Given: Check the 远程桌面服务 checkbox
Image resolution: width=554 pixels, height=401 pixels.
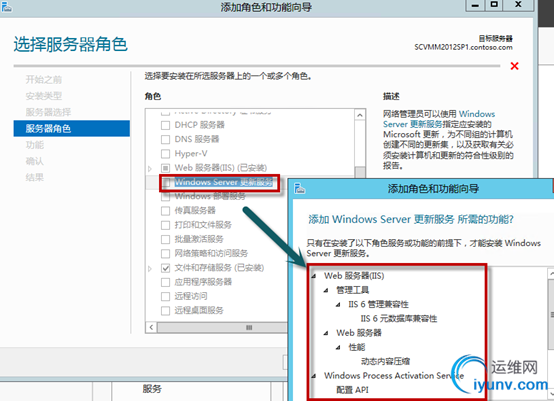Looking at the screenshot, I should (165, 311).
